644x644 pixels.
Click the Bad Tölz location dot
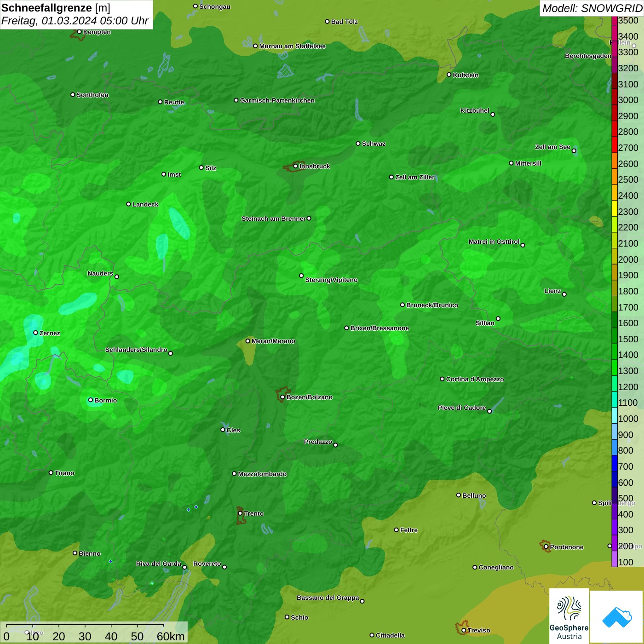[x=327, y=22]
